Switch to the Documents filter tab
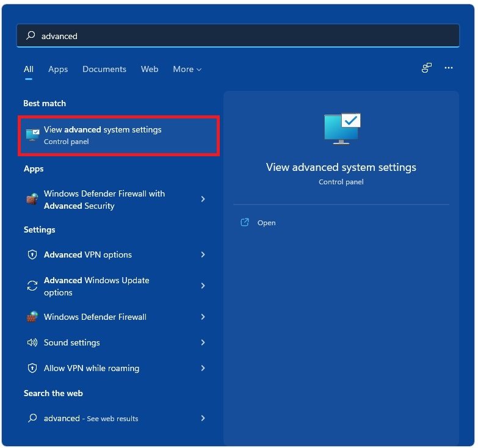This screenshot has width=478, height=448. pos(104,69)
